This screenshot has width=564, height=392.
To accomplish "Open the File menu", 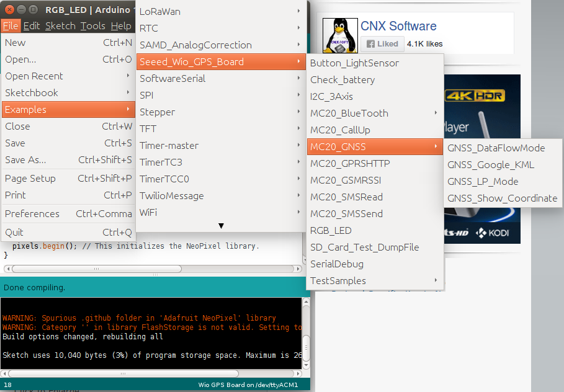I will [11, 26].
